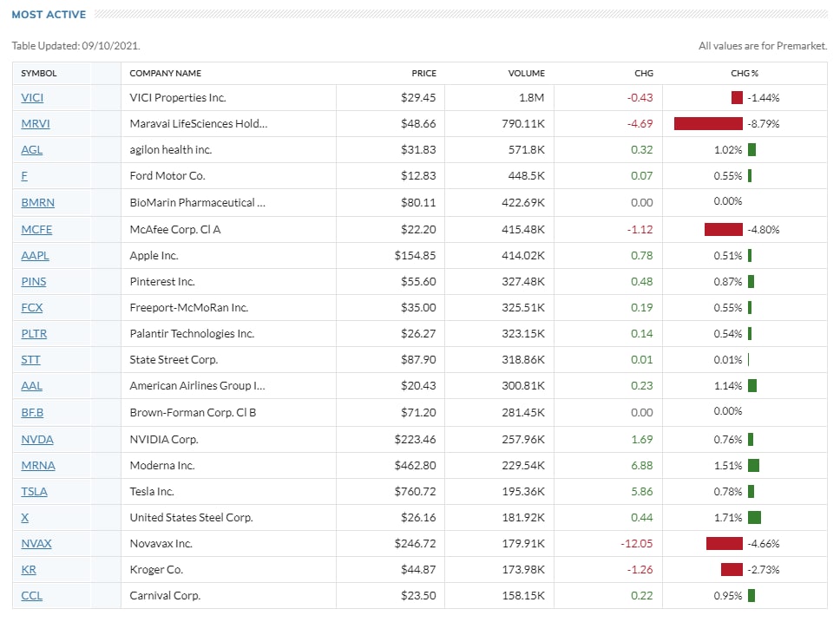Open the PLTR ticker link
The height and width of the screenshot is (622, 840).
(x=34, y=334)
